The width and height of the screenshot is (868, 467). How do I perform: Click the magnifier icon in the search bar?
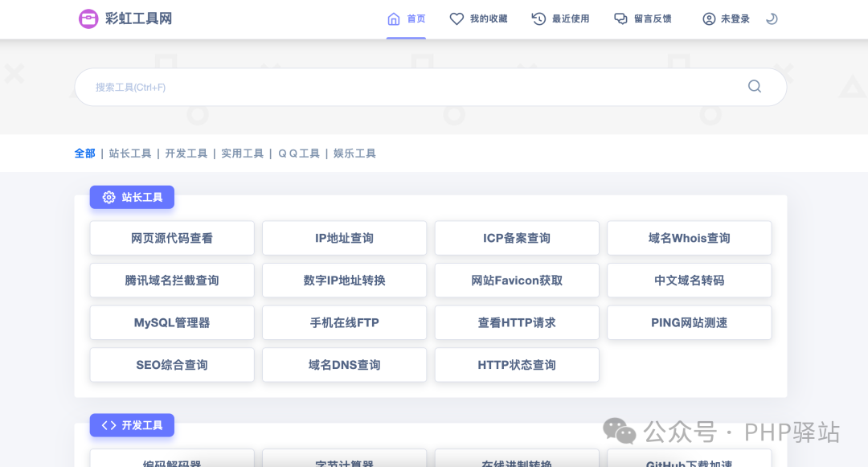754,86
